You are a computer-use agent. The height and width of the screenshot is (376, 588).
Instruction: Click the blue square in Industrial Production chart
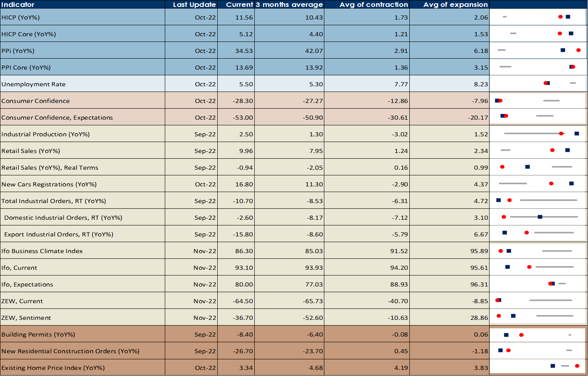(x=577, y=133)
